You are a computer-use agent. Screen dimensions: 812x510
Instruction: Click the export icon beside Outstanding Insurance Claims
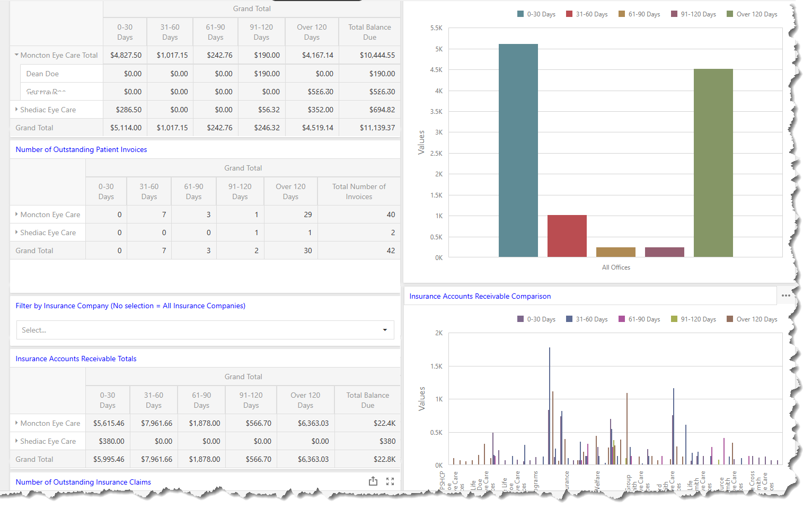tap(373, 481)
